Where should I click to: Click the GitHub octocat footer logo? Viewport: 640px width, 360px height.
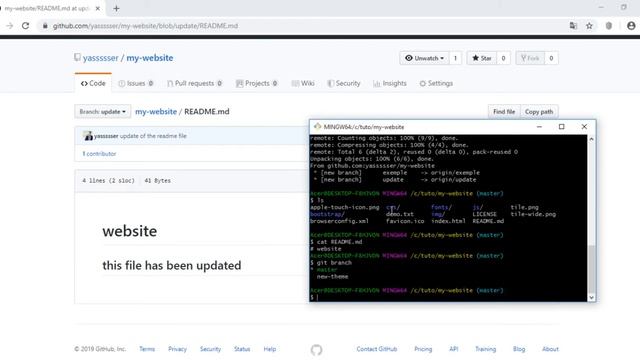(316, 350)
